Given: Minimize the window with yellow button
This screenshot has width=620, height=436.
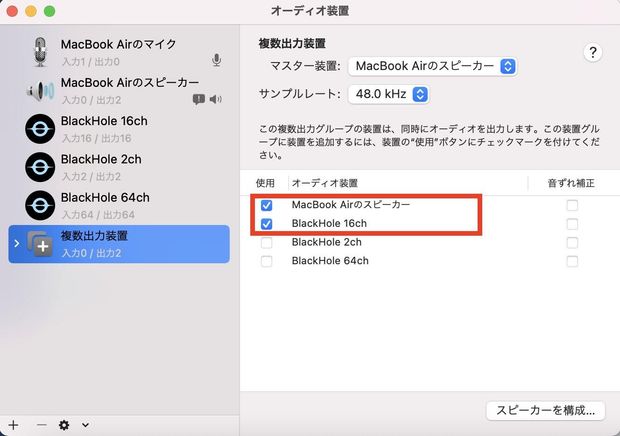Looking at the screenshot, I should click(31, 11).
